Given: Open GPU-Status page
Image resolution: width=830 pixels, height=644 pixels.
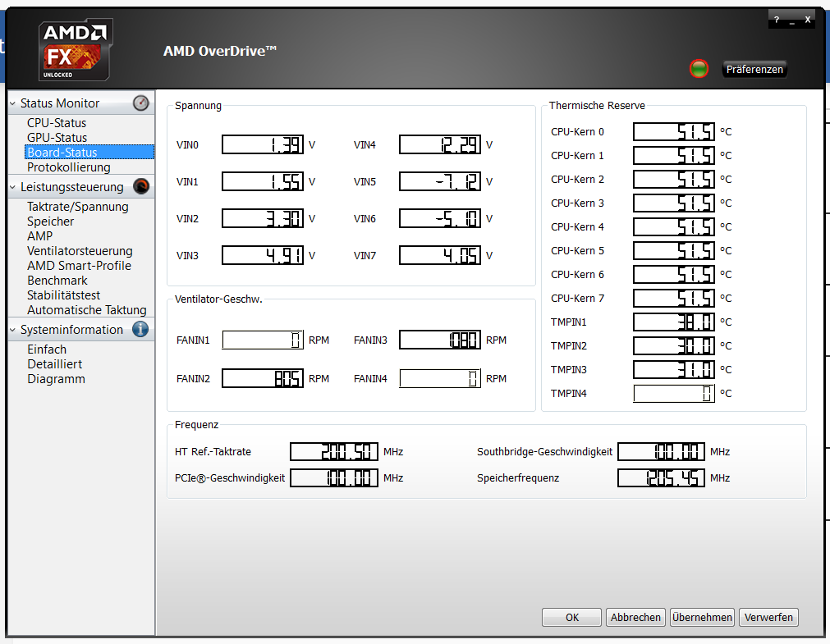Looking at the screenshot, I should [x=57, y=138].
